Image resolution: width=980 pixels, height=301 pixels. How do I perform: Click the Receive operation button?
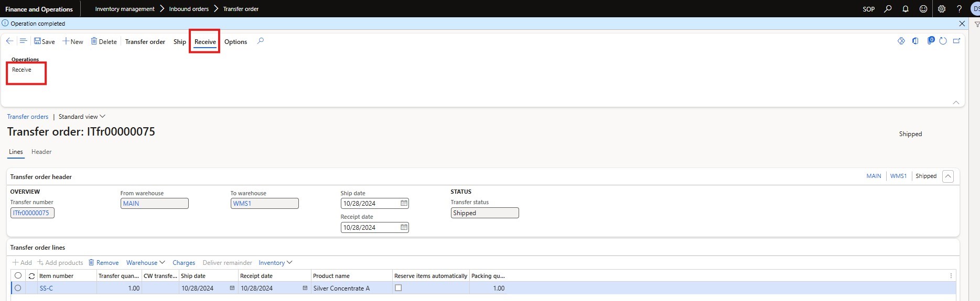22,70
